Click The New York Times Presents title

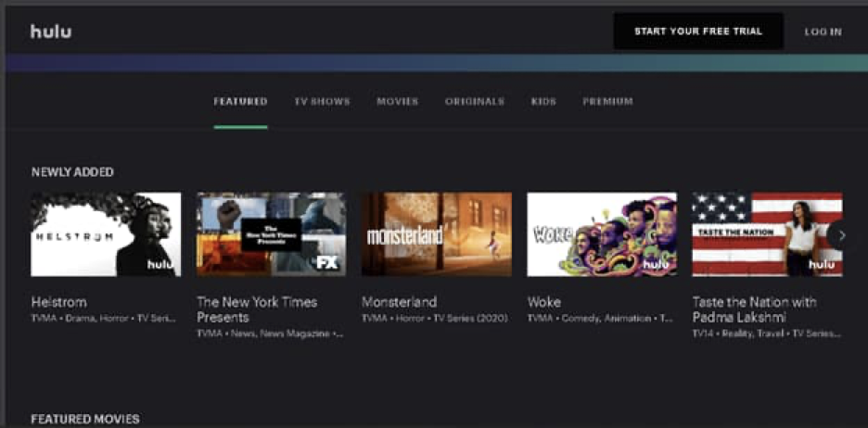[x=257, y=309]
